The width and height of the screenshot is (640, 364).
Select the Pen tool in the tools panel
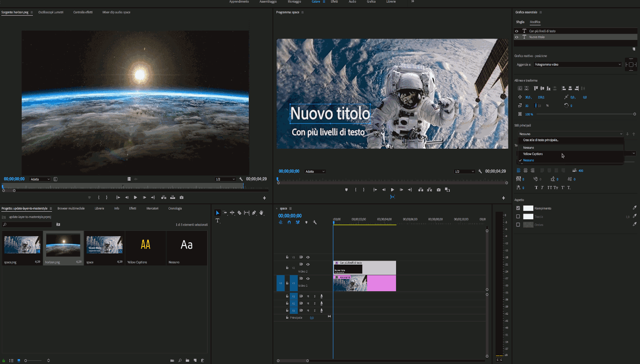254,213
